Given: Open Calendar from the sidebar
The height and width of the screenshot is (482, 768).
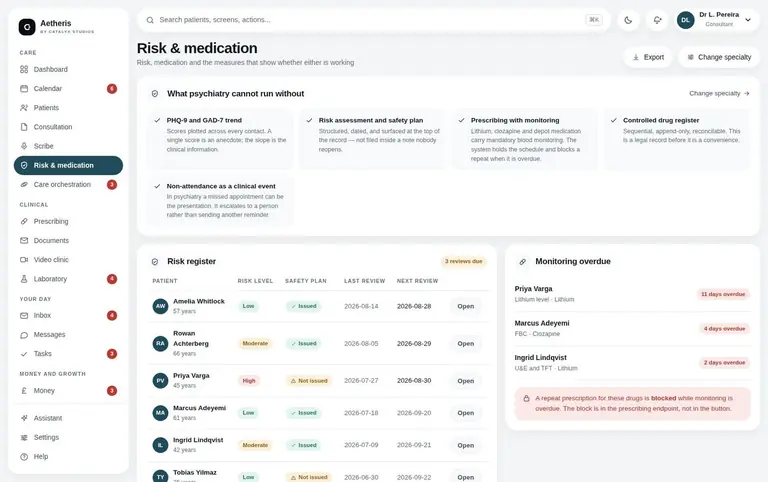Looking at the screenshot, I should (68, 89).
